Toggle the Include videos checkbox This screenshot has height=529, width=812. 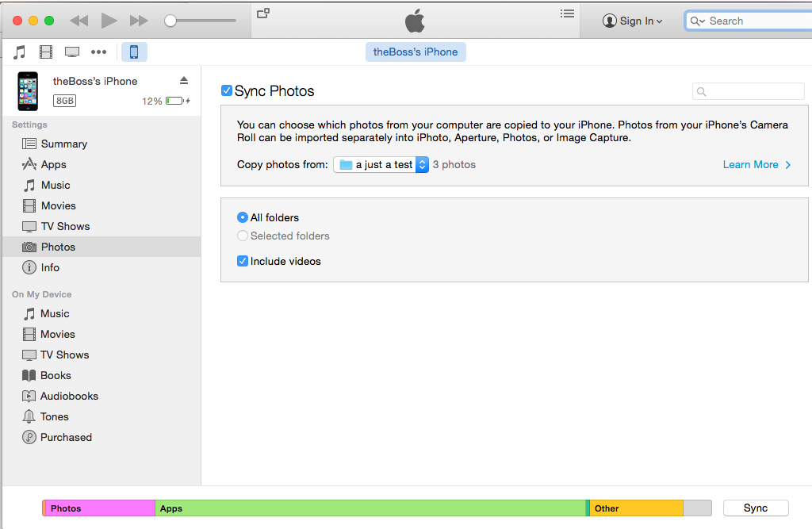click(243, 261)
